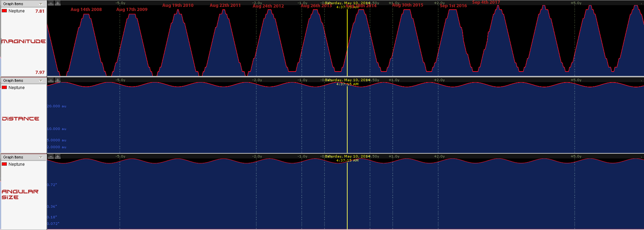The image size is (644, 230).
Task: Click Neptune's red swatch in angular size panel
Action: pos(4,164)
